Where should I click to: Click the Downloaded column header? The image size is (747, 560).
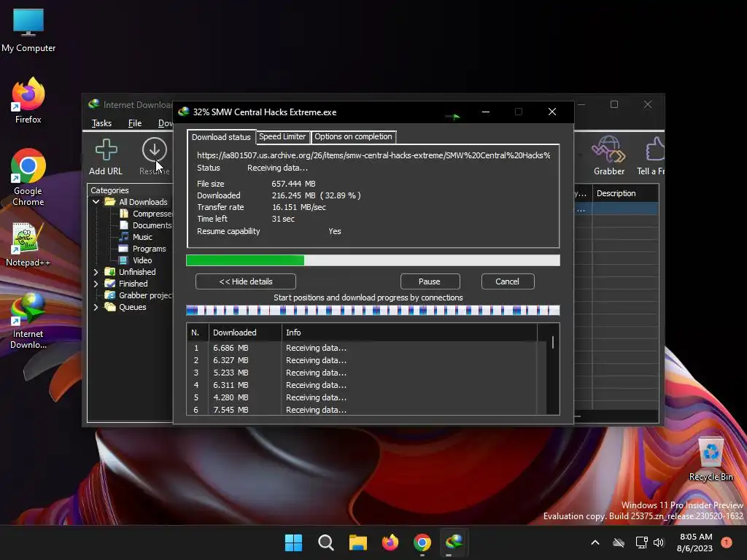(245, 332)
